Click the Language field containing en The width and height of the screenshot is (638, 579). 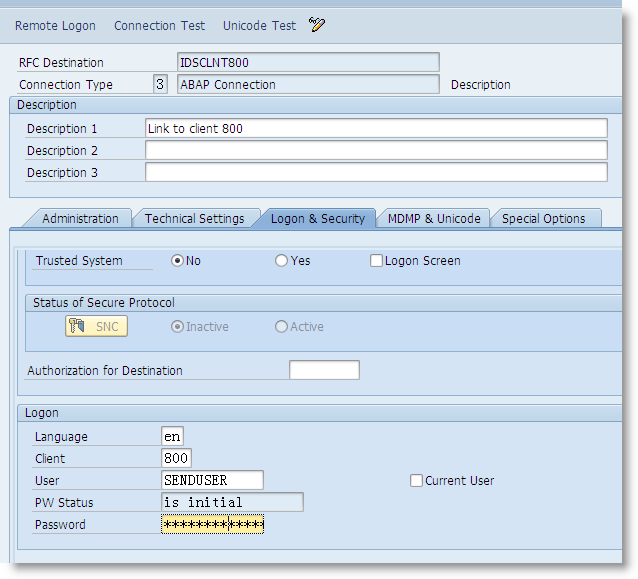click(x=173, y=436)
